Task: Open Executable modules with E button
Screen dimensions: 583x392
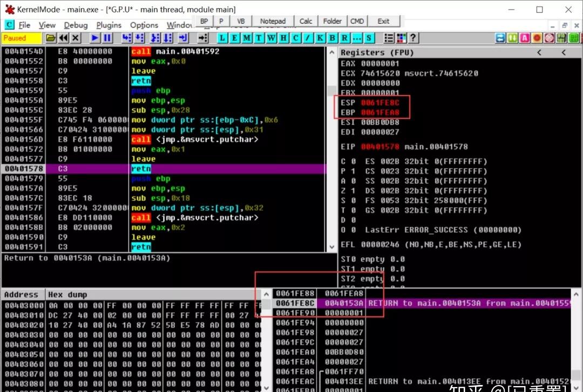Action: (234, 38)
